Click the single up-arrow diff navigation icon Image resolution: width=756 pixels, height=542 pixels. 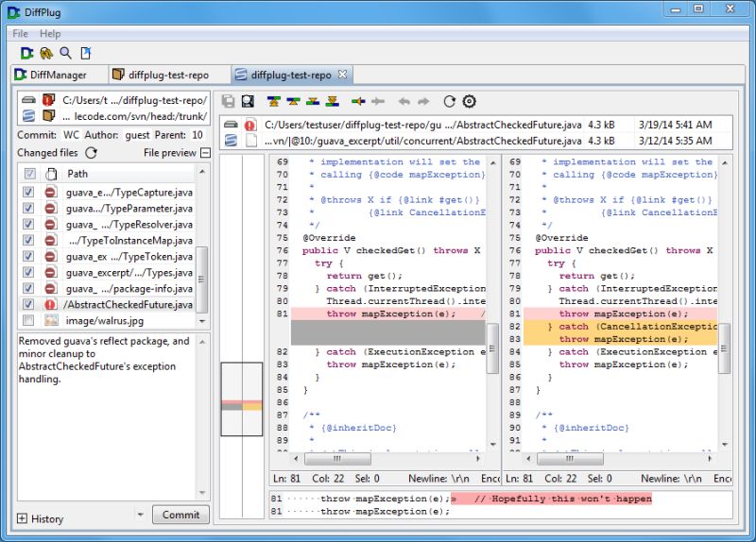[x=293, y=101]
